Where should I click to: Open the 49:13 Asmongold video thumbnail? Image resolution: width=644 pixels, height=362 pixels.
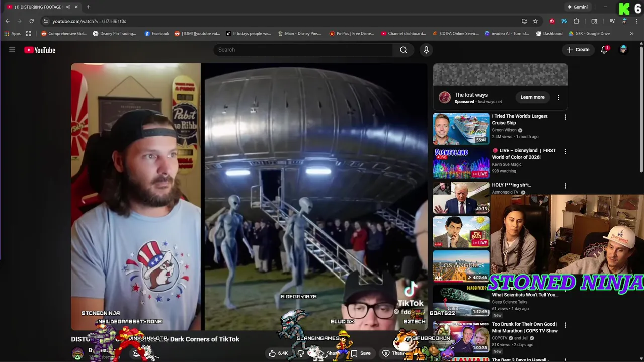[x=461, y=197]
